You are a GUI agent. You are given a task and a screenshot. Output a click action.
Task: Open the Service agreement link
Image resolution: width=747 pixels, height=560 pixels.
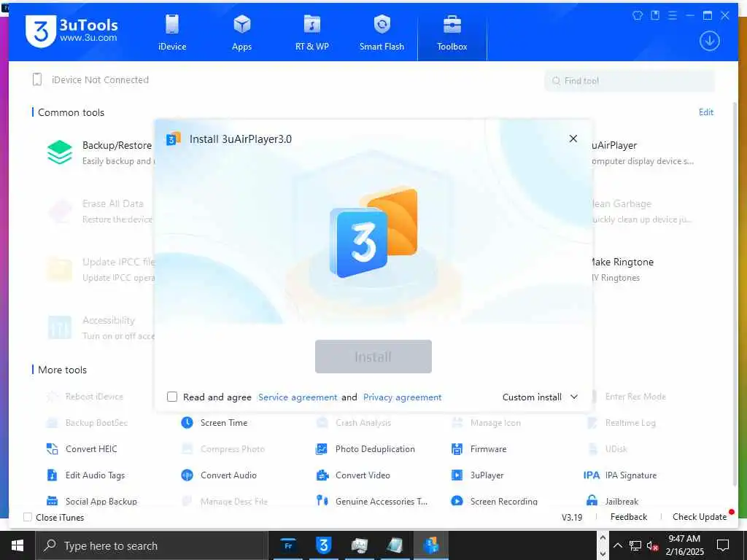(298, 397)
